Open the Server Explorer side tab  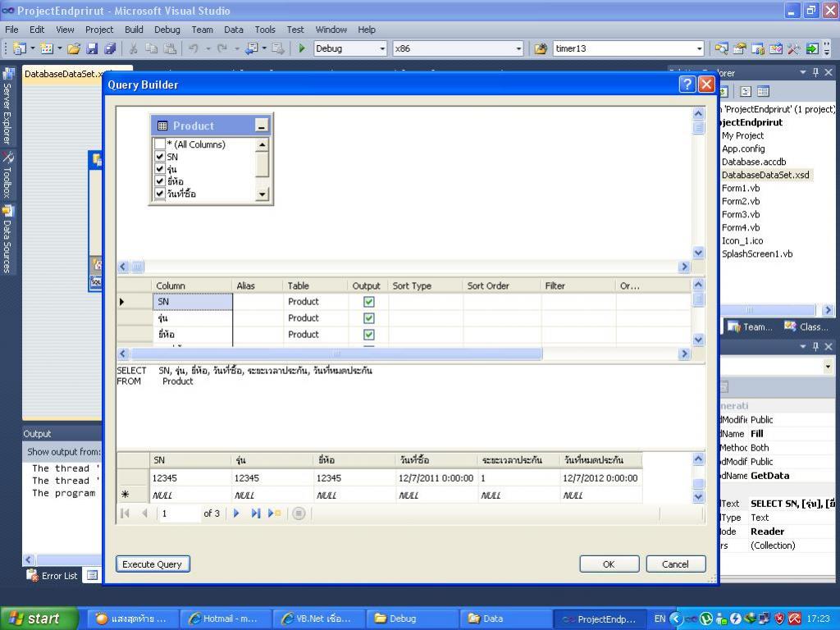point(7,106)
